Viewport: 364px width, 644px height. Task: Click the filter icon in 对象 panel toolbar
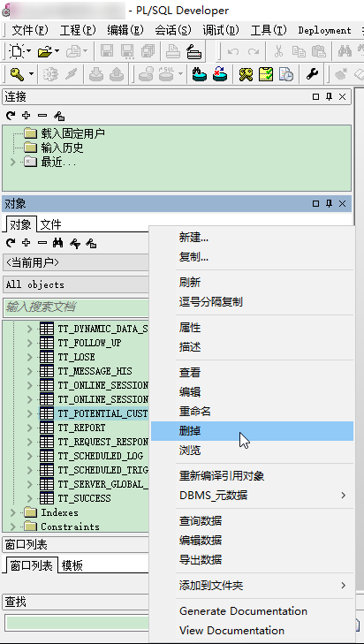(74, 243)
